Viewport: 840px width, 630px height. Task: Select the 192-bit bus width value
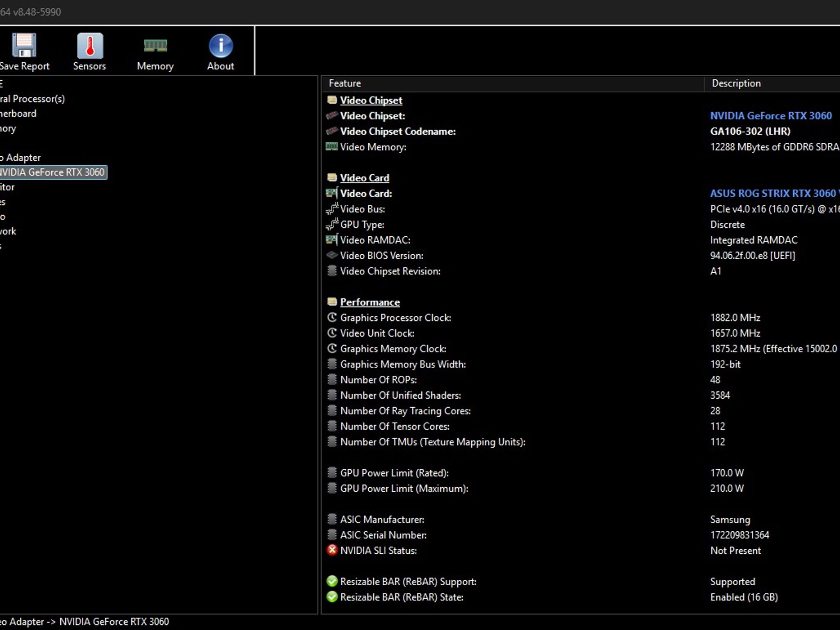[x=725, y=364]
